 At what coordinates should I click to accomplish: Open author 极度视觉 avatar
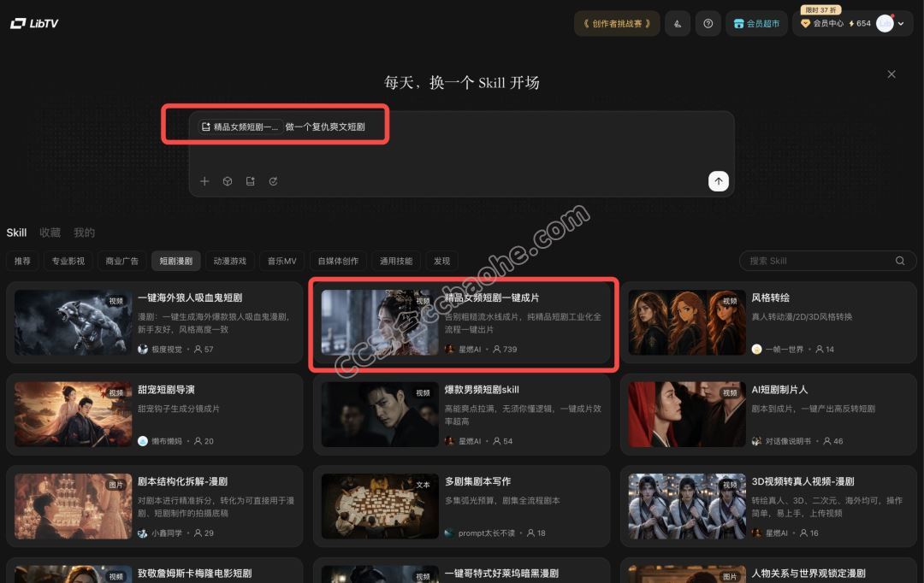[x=143, y=350]
